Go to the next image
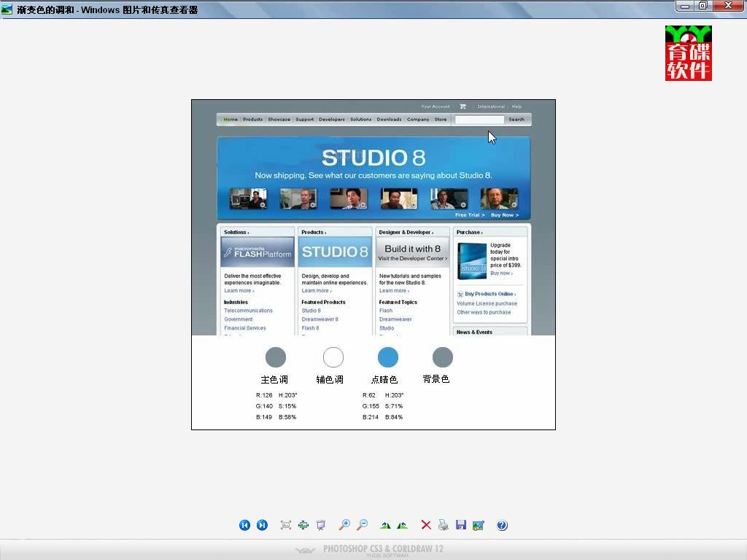747x560 pixels. click(262, 525)
